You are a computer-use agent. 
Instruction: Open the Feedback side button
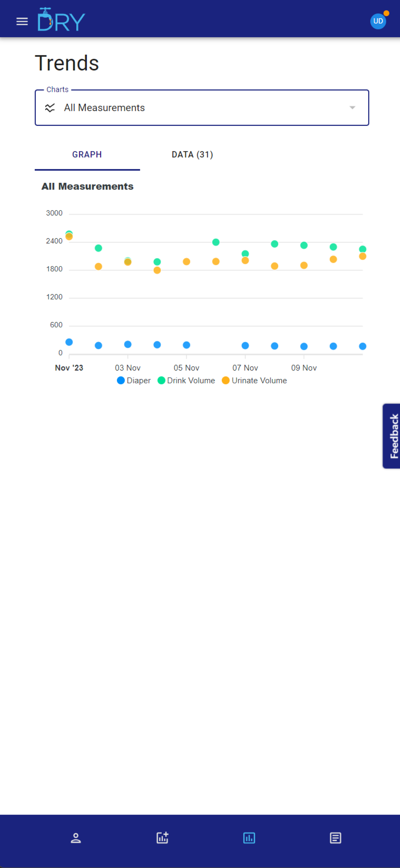[x=391, y=436]
